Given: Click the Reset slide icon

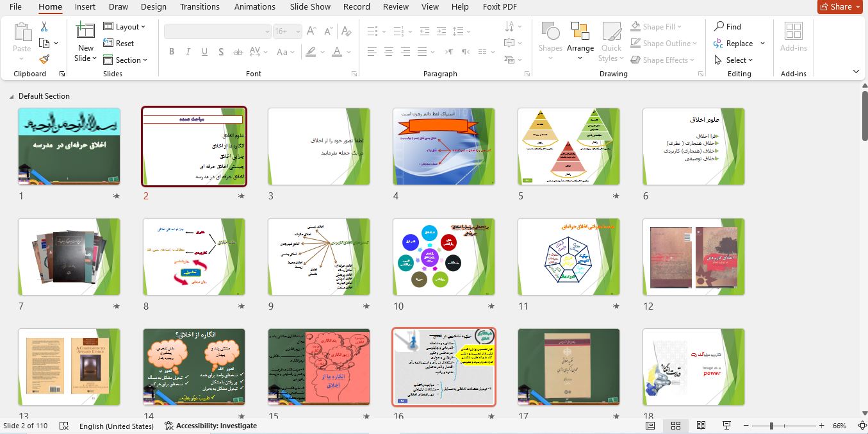Looking at the screenshot, I should [x=119, y=44].
